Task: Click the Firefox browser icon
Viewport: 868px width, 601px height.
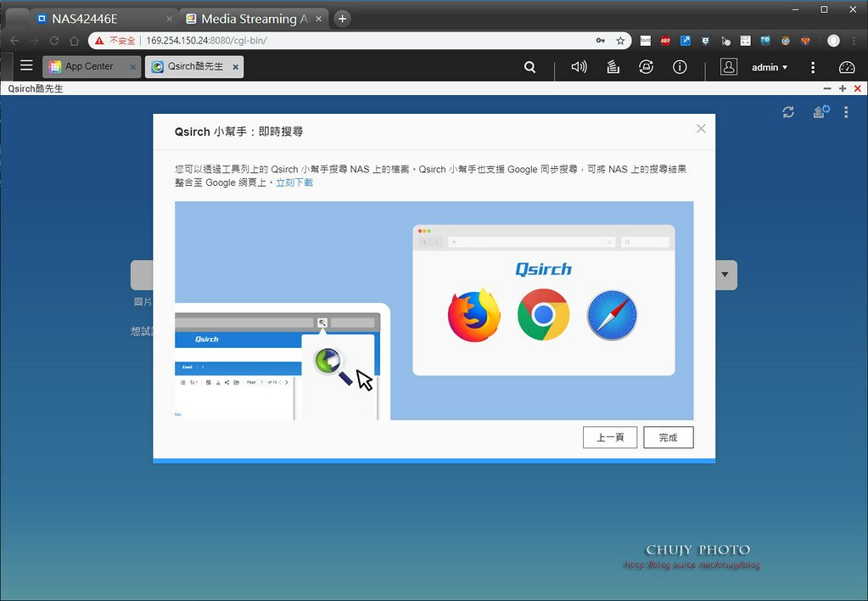Action: coord(473,315)
